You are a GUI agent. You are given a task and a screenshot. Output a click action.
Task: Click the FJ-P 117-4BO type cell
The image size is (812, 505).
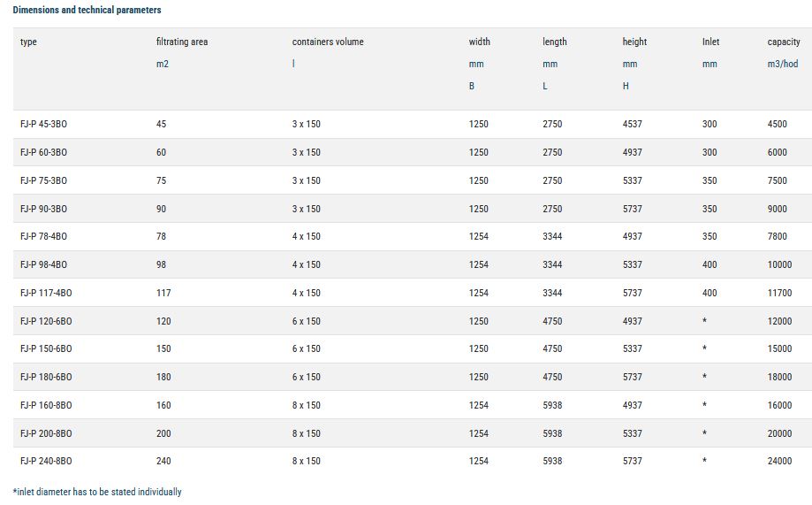[46, 293]
